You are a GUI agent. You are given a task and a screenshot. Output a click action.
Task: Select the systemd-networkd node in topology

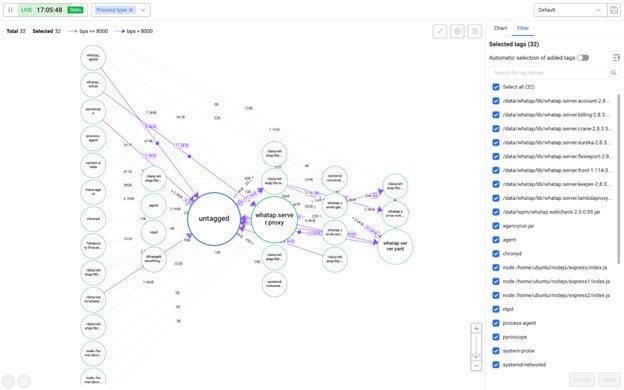[274, 284]
